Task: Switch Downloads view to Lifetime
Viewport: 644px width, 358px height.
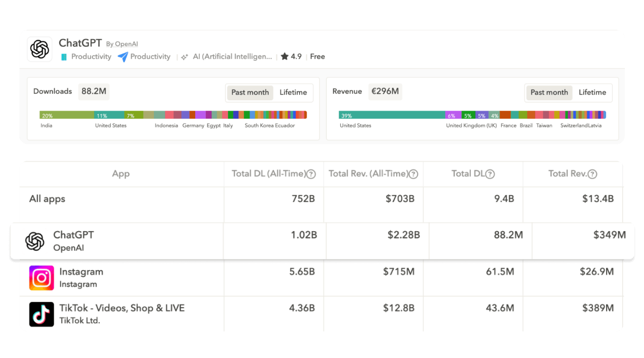Action: coord(293,92)
